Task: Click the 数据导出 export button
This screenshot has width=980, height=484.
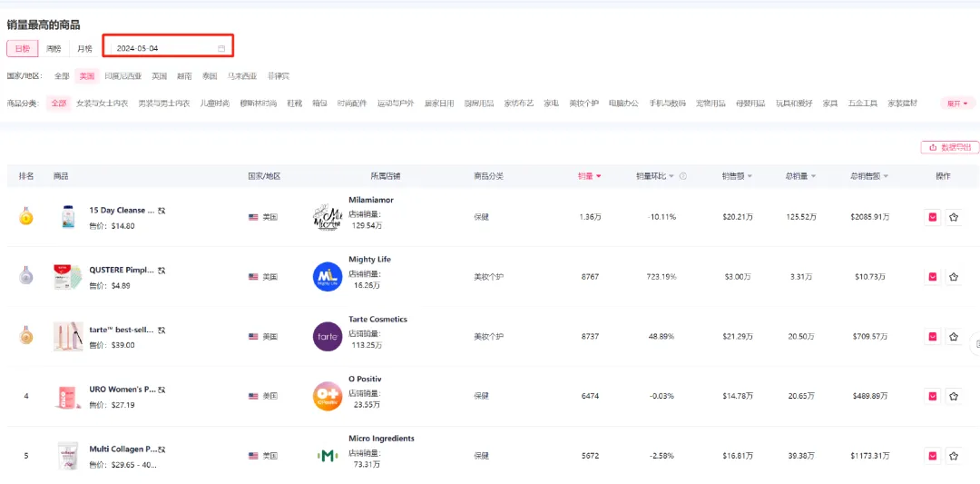Action: point(949,147)
